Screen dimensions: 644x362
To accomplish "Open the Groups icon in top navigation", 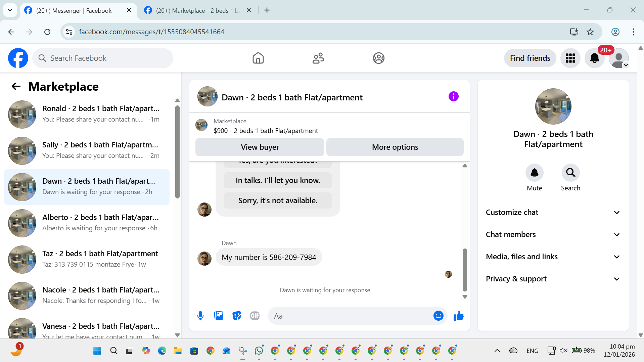I will [378, 58].
